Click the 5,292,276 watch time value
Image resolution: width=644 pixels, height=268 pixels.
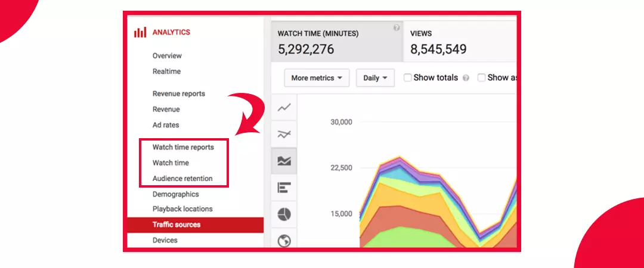[x=306, y=49]
